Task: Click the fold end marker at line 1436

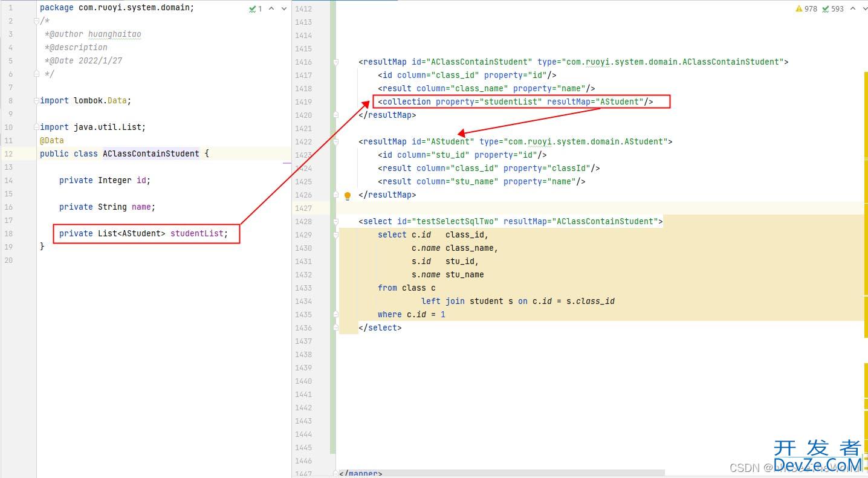Action: [335, 328]
